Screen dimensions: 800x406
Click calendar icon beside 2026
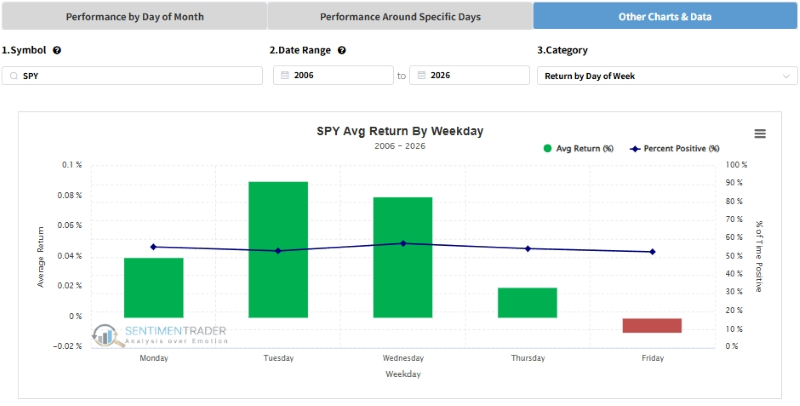click(x=421, y=75)
